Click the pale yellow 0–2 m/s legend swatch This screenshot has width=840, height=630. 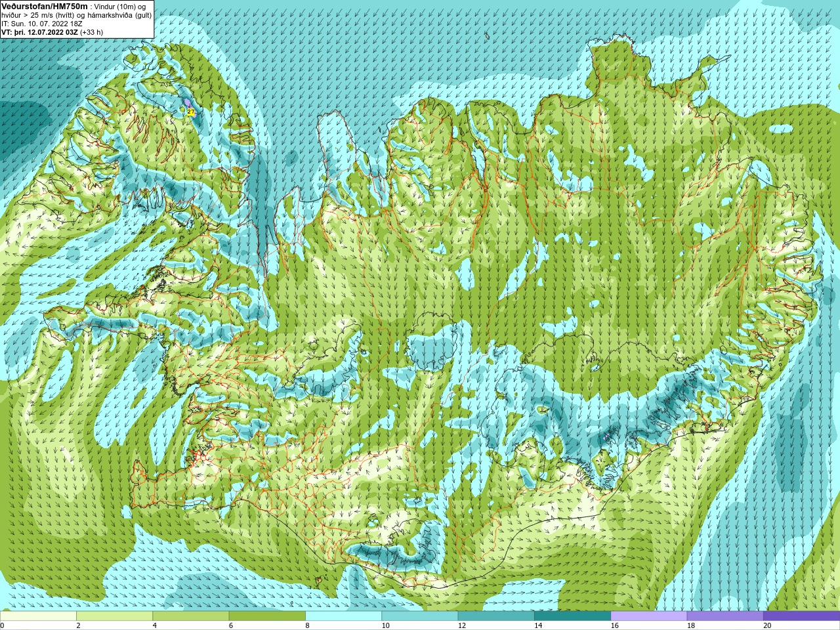pos(38,616)
